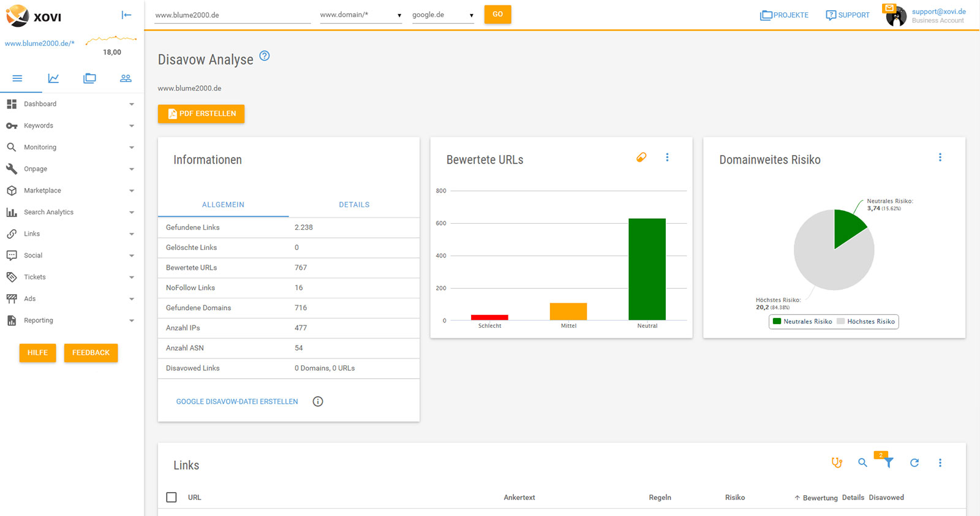Open Reporting in the sidebar

coord(39,321)
